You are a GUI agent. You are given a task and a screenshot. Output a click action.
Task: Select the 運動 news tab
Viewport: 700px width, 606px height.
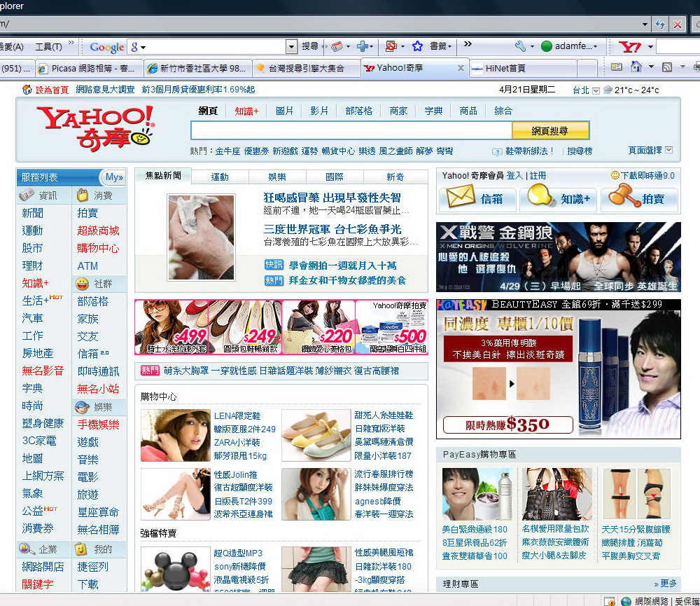pos(220,177)
